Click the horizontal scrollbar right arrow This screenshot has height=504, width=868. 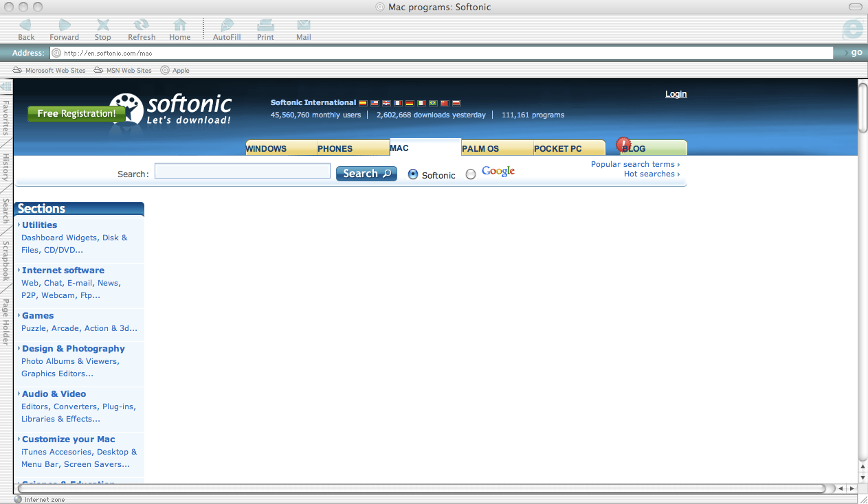click(852, 488)
